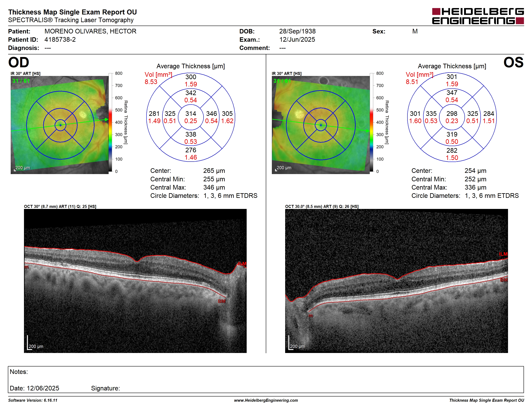This screenshot has width=532, height=411.
Task: Click OD total volume value 8.53
Action: coord(151,82)
